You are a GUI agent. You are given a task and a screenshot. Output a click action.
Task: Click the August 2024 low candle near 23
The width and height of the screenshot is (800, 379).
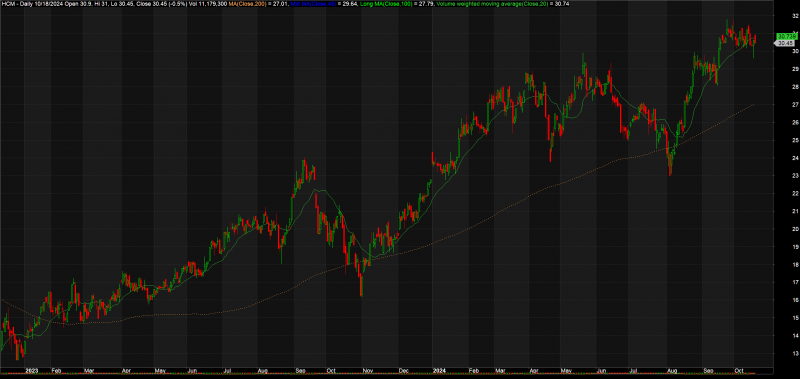[x=670, y=166]
